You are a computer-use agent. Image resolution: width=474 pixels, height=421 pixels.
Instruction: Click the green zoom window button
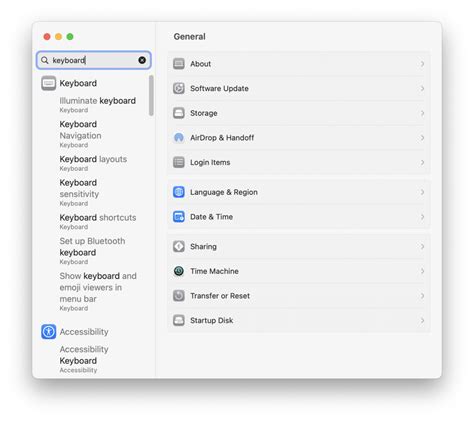(70, 37)
